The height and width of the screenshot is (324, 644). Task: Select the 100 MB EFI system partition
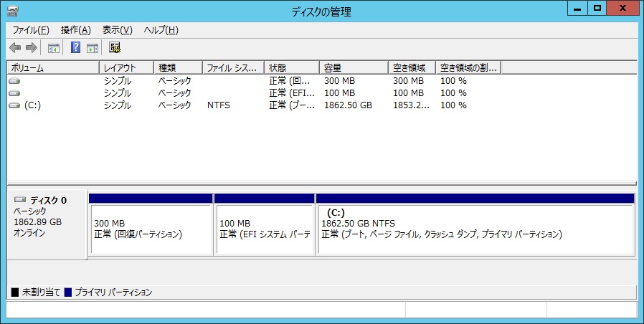[264, 229]
